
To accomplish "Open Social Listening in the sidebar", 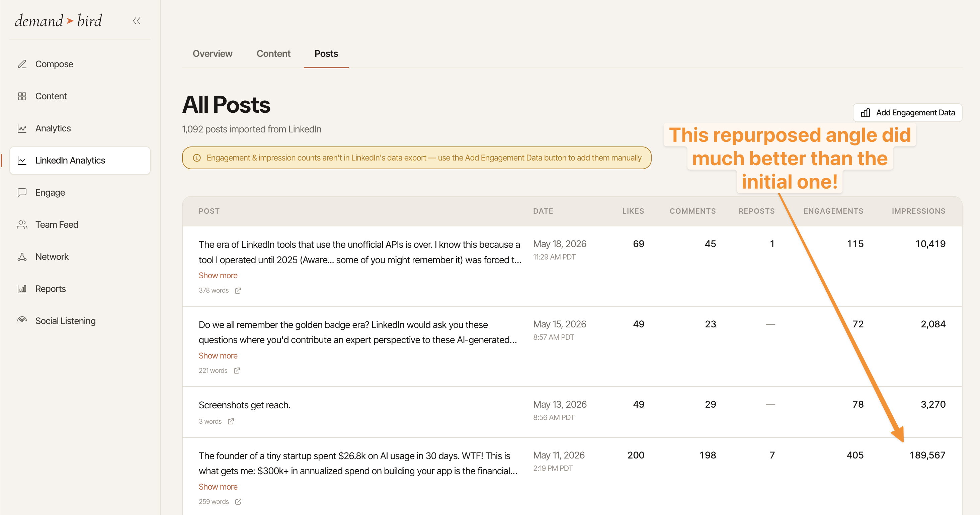I will pos(80,321).
